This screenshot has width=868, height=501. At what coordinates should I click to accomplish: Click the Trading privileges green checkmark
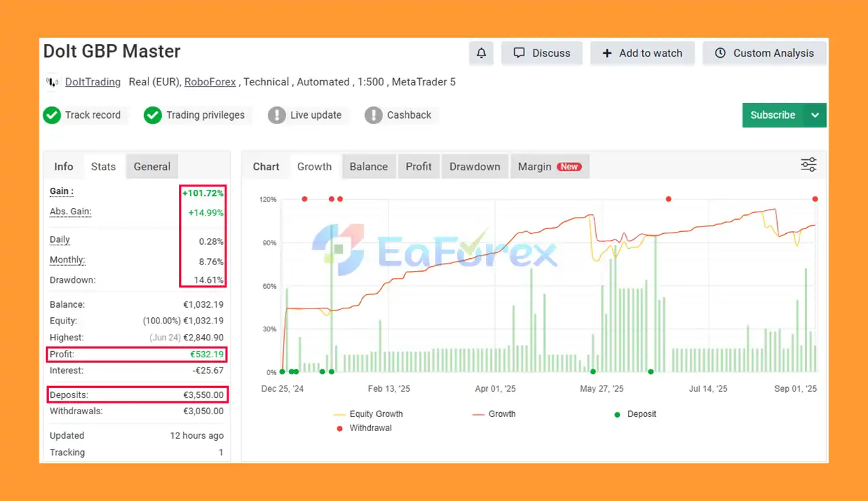153,115
